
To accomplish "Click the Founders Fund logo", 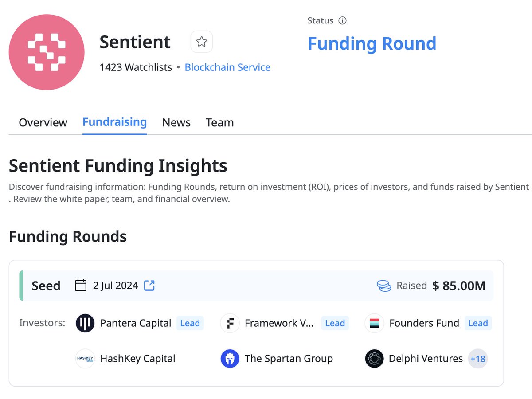I will (374, 323).
